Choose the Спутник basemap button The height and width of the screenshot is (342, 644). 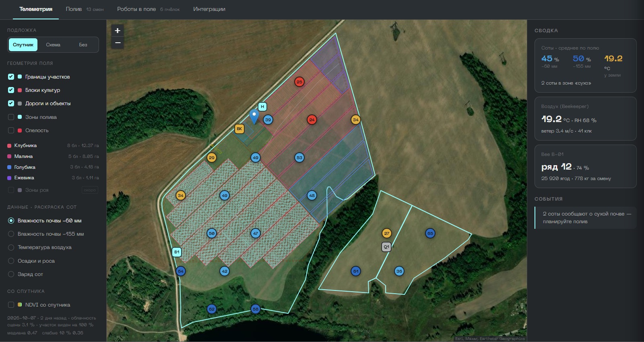click(x=23, y=45)
